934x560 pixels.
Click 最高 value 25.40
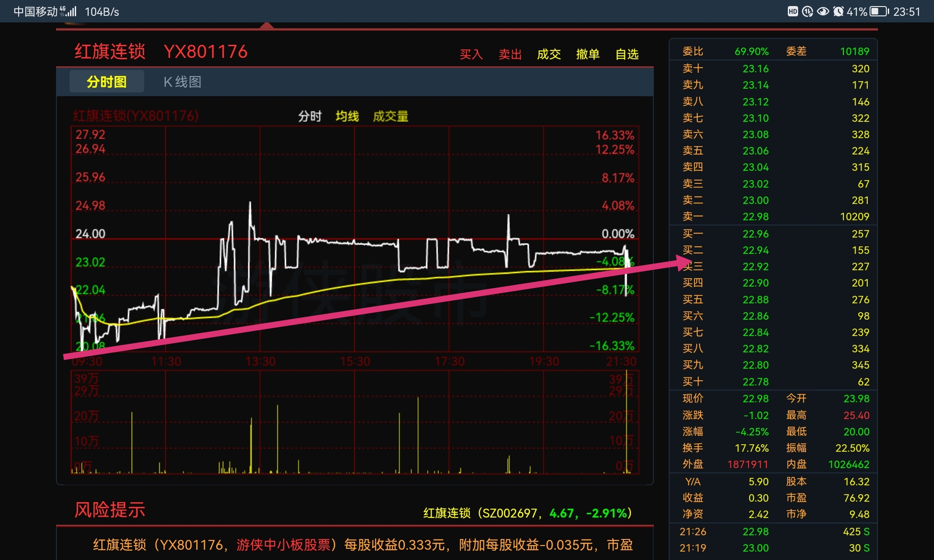click(x=856, y=415)
